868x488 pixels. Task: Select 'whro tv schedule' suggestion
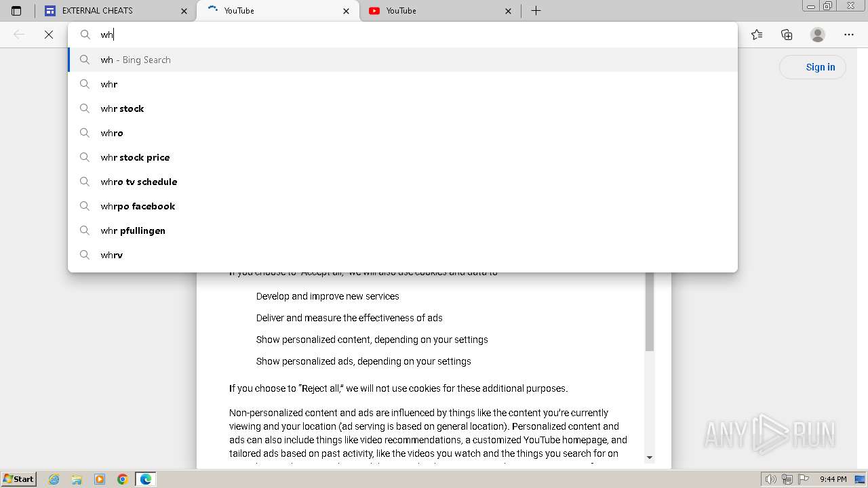click(x=403, y=182)
